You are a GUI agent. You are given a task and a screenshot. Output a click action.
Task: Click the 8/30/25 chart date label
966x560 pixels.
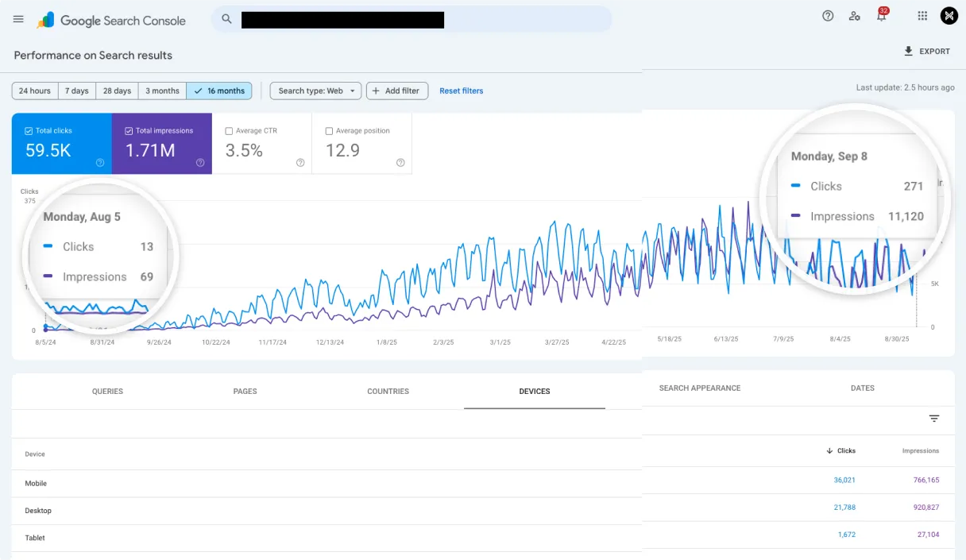(x=897, y=339)
